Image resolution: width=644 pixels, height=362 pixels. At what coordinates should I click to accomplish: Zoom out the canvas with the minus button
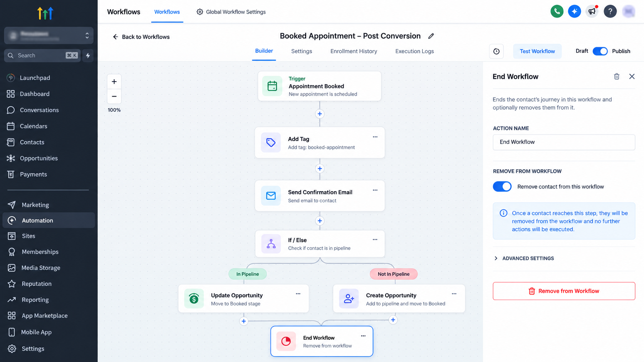114,96
